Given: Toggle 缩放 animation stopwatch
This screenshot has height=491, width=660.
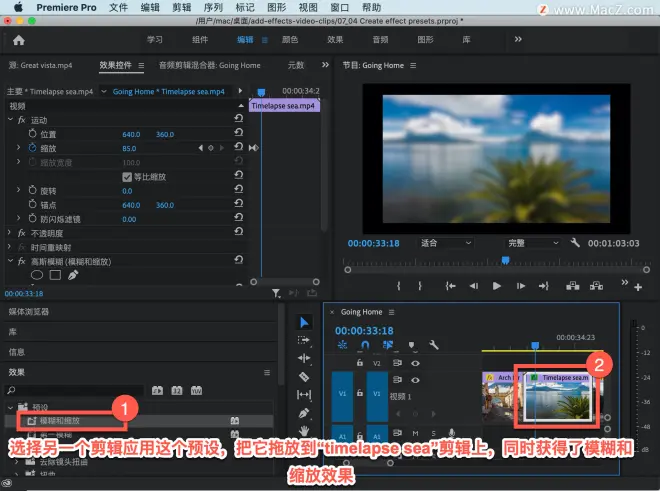Looking at the screenshot, I should (32, 147).
